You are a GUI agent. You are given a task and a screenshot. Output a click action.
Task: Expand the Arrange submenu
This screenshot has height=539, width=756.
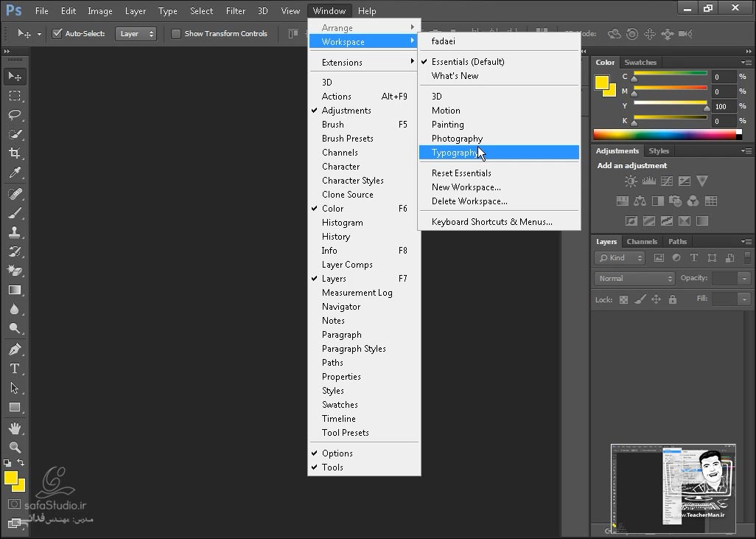tap(364, 27)
